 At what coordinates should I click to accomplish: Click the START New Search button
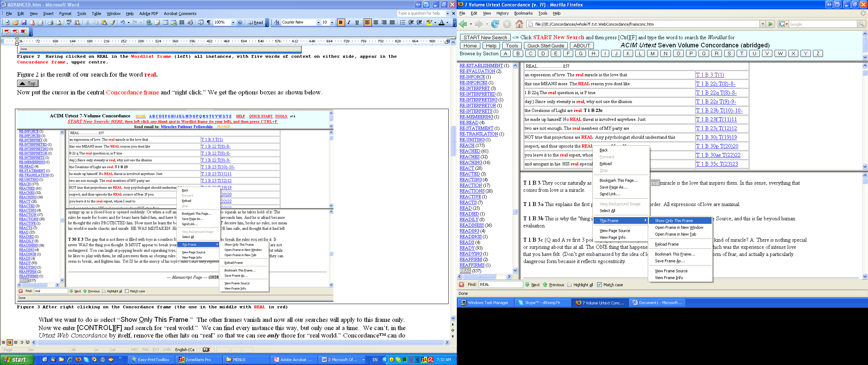(x=485, y=37)
